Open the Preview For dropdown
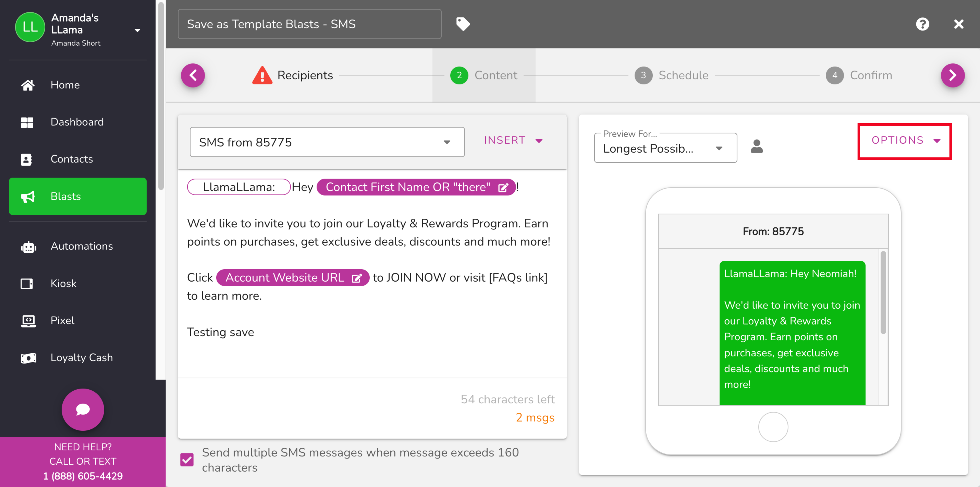This screenshot has height=487, width=980. 665,148
